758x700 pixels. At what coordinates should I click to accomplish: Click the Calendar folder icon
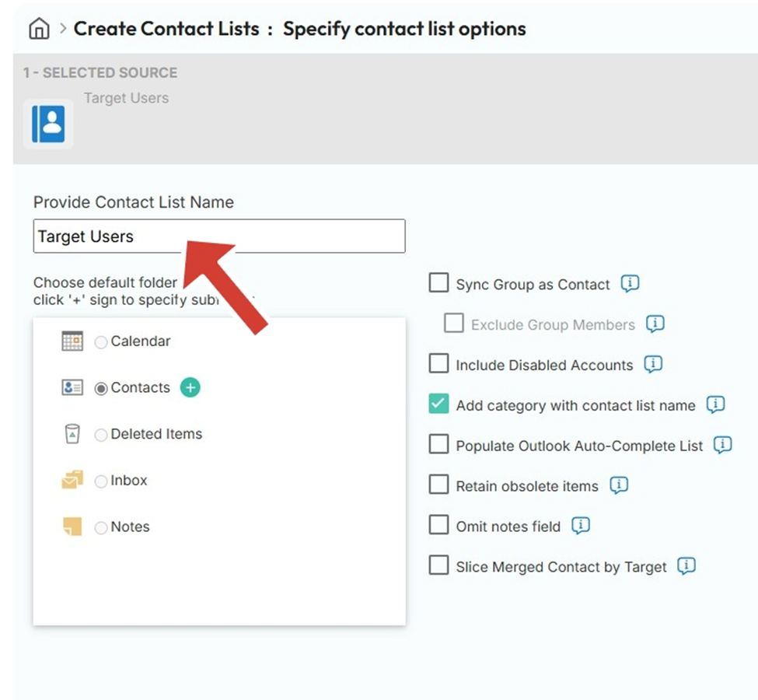(72, 341)
